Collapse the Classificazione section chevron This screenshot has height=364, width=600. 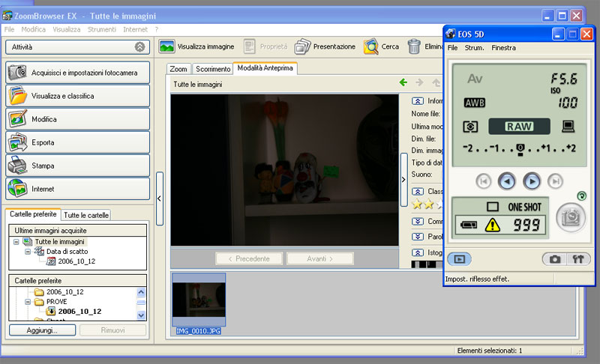pos(418,191)
